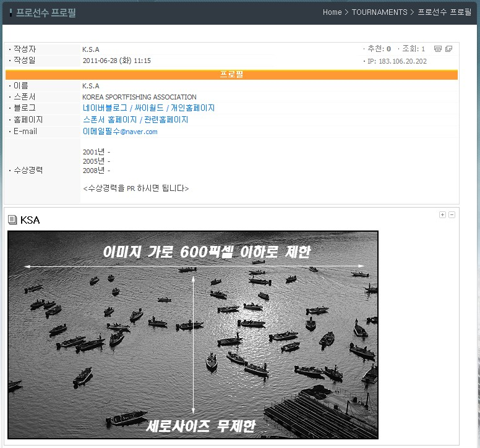
Task: Select K.S.A value in 이름 row
Action: point(90,86)
